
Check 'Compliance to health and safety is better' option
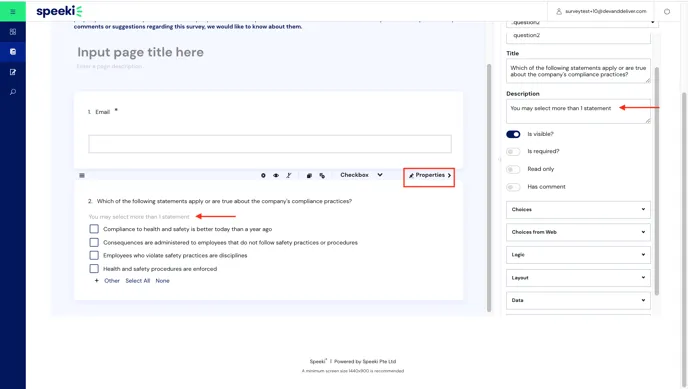click(94, 229)
